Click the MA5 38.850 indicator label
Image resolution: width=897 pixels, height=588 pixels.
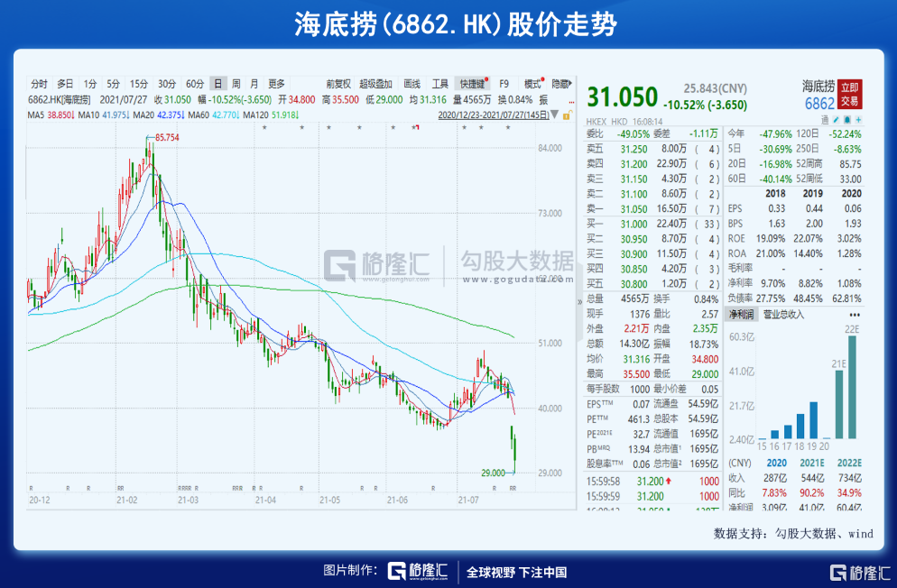pos(51,115)
